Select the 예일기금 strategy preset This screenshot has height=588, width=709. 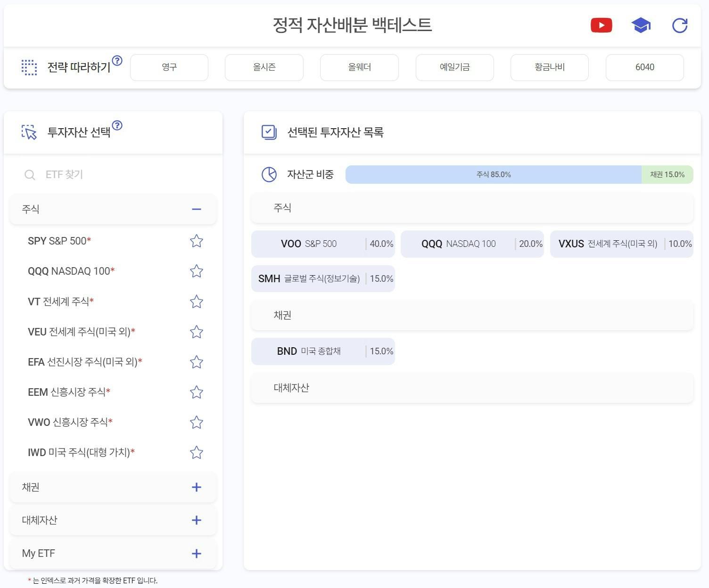pyautogui.click(x=455, y=67)
